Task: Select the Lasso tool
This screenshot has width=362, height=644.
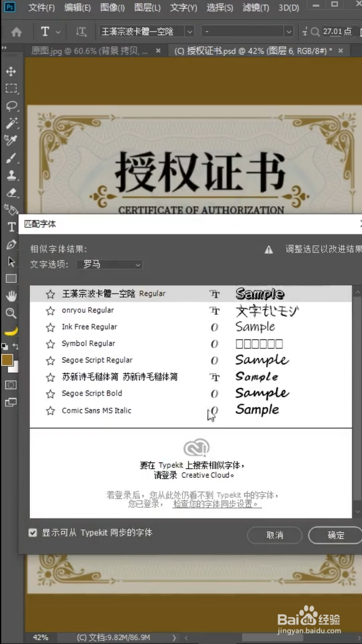Action: coord(11,106)
